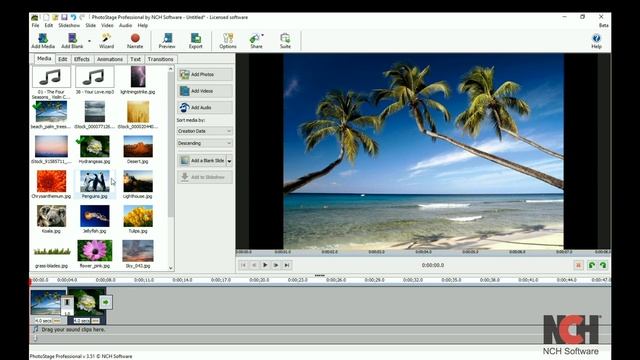Click the red delete icon below preview
640x360 pixels.
tap(578, 265)
